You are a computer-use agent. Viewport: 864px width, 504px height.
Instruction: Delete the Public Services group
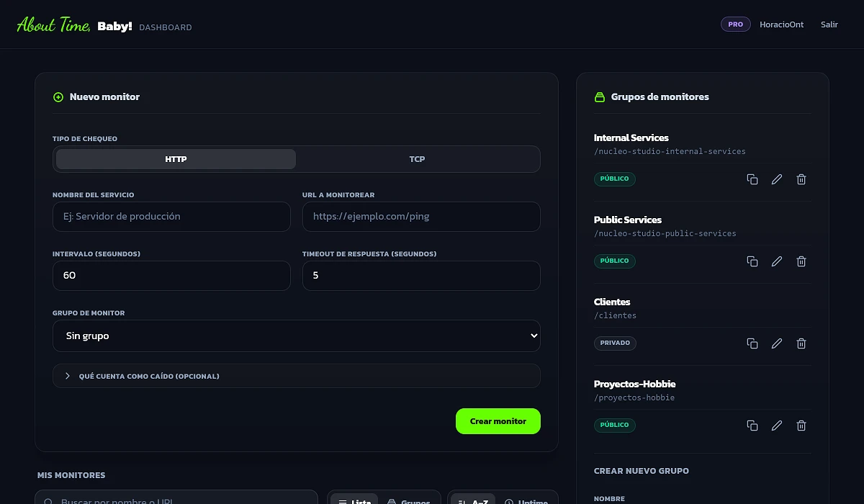pos(801,261)
